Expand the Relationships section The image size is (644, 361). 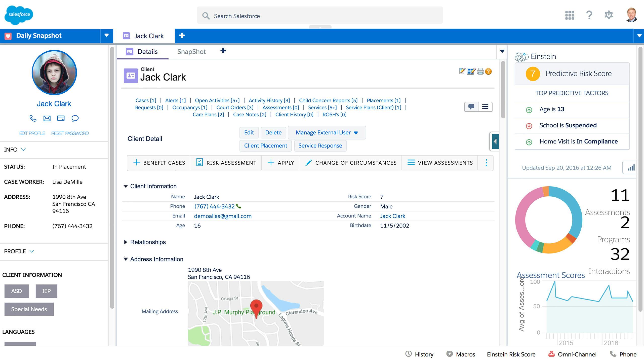[x=126, y=242]
